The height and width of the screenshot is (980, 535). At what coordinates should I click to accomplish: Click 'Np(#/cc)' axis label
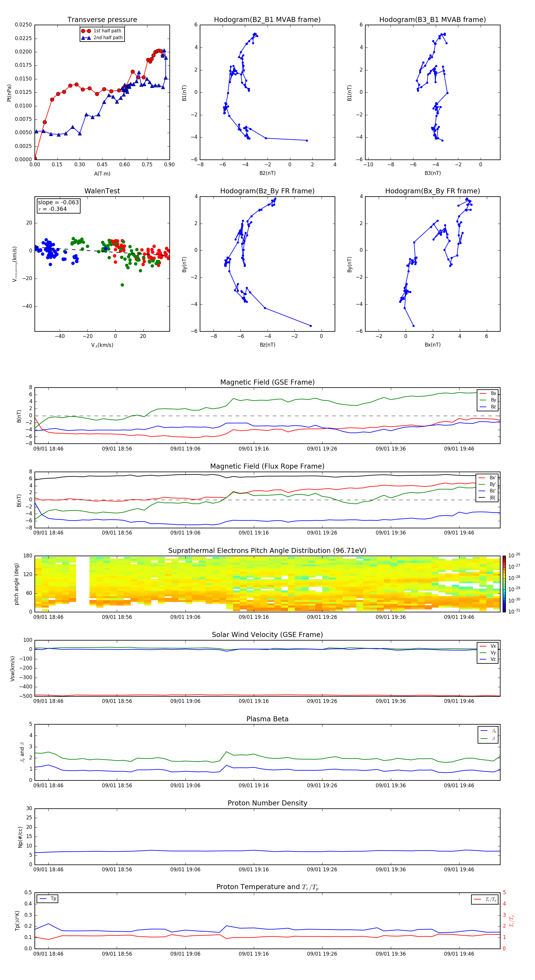tap(20, 837)
